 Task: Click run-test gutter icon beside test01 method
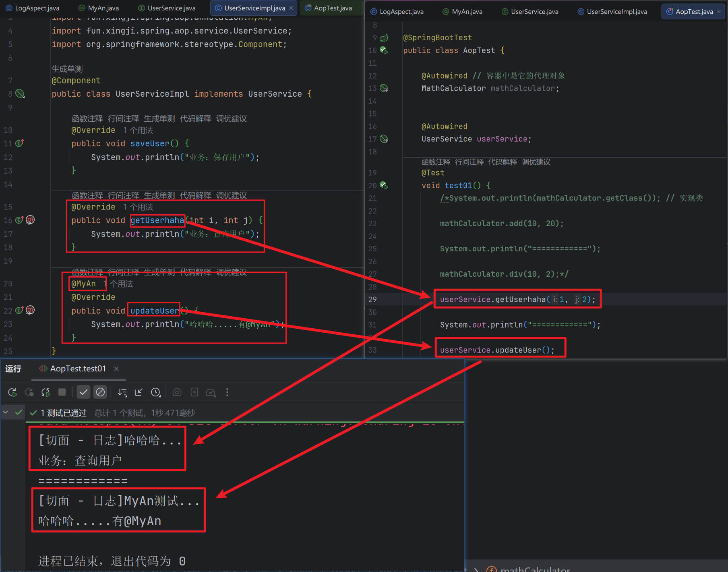[x=384, y=185]
